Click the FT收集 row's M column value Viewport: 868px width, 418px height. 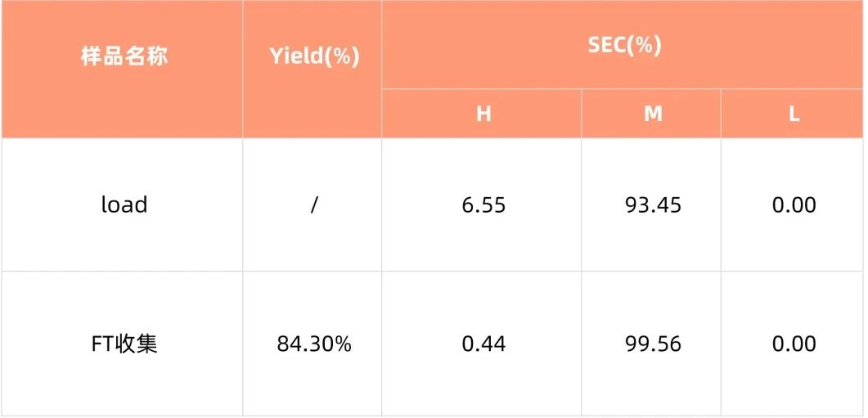coord(652,344)
